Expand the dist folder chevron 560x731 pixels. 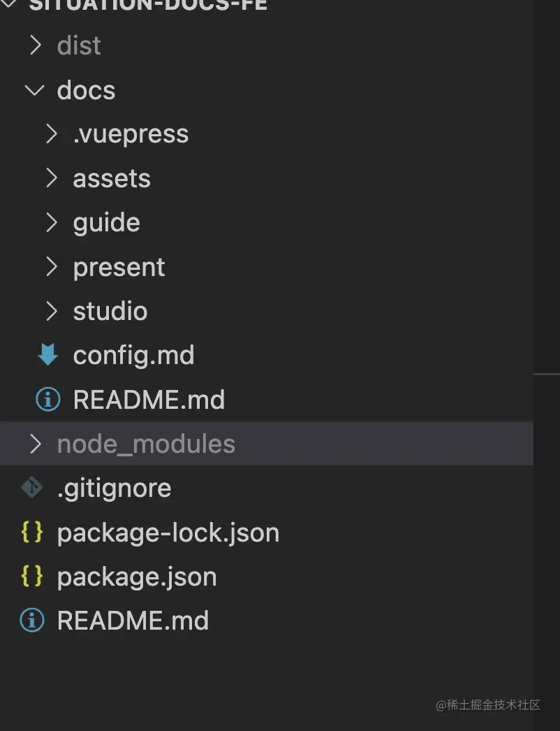click(x=35, y=45)
